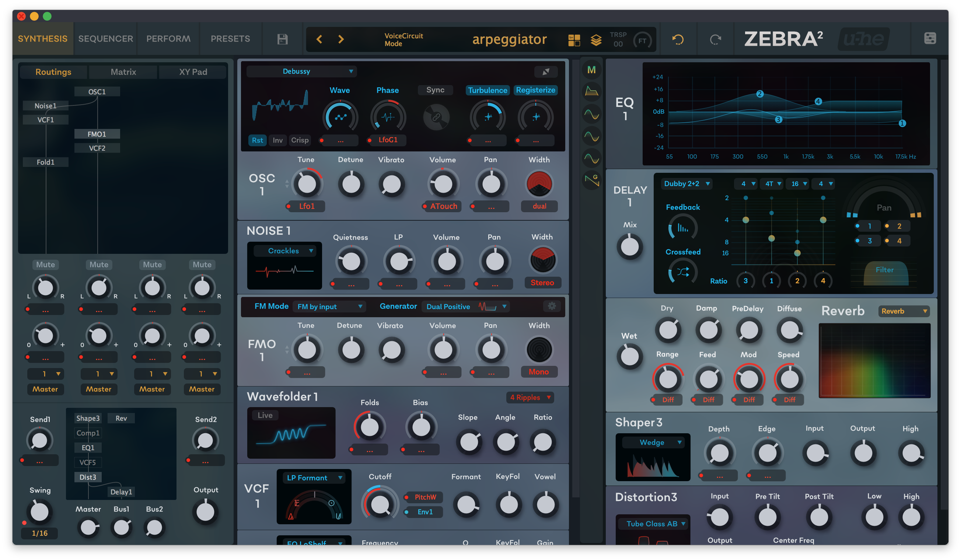Mute the first mixer channel
This screenshot has width=961, height=560.
point(45,265)
